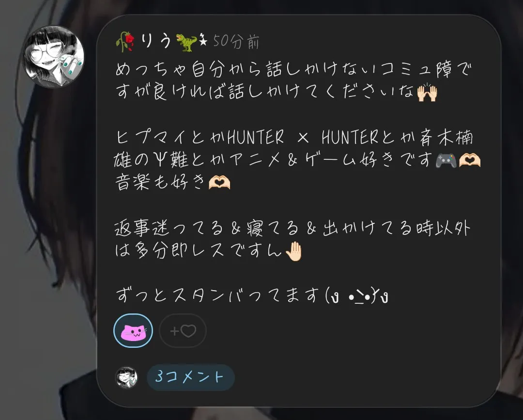The width and height of the screenshot is (523, 420).
Task: Click the small commenter avatar thumbnail
Action: click(x=126, y=378)
